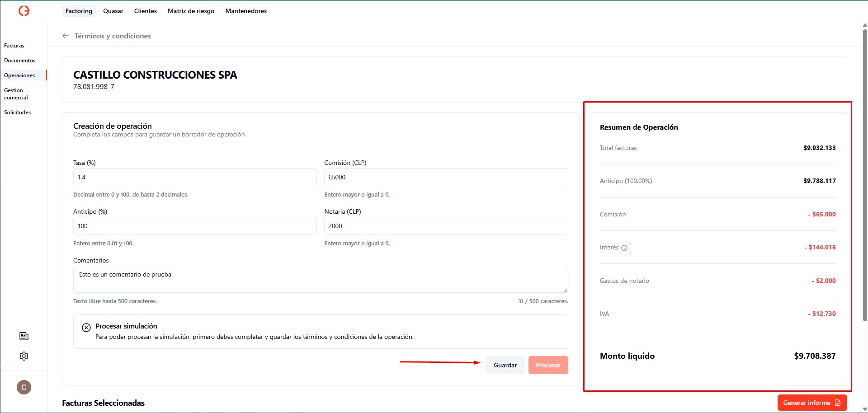
Task: Click the back arrow beside Términos y condiciones
Action: pyautogui.click(x=66, y=36)
